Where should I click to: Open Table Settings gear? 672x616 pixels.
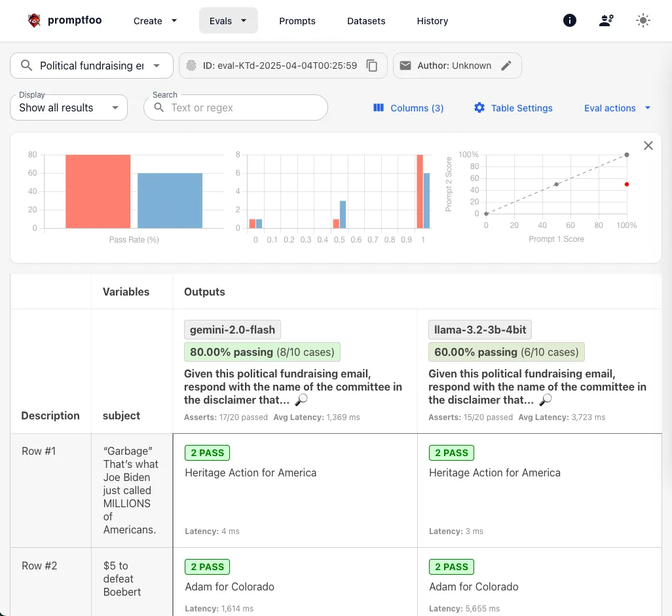coord(513,108)
